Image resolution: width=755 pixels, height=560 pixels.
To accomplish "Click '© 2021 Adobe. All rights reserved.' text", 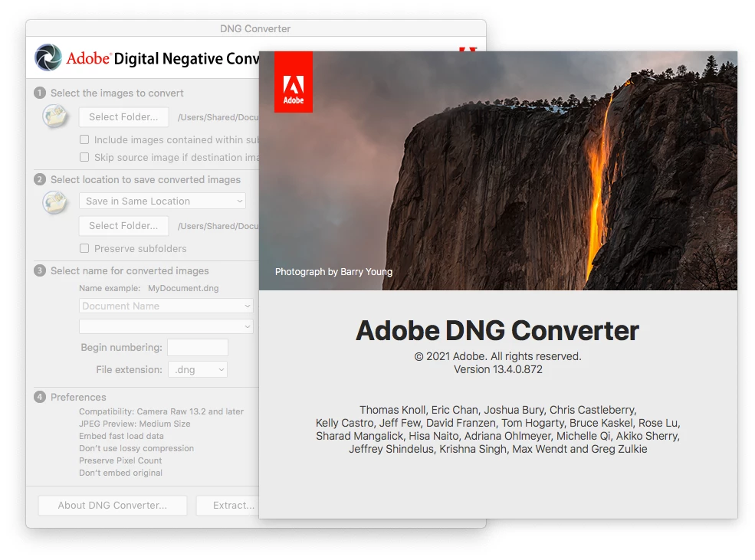I will coord(498,356).
